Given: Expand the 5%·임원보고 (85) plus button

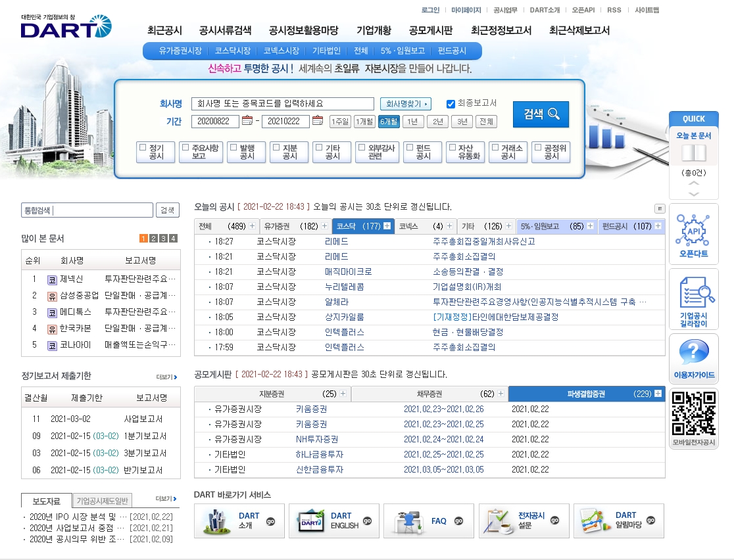Looking at the screenshot, I should point(590,226).
